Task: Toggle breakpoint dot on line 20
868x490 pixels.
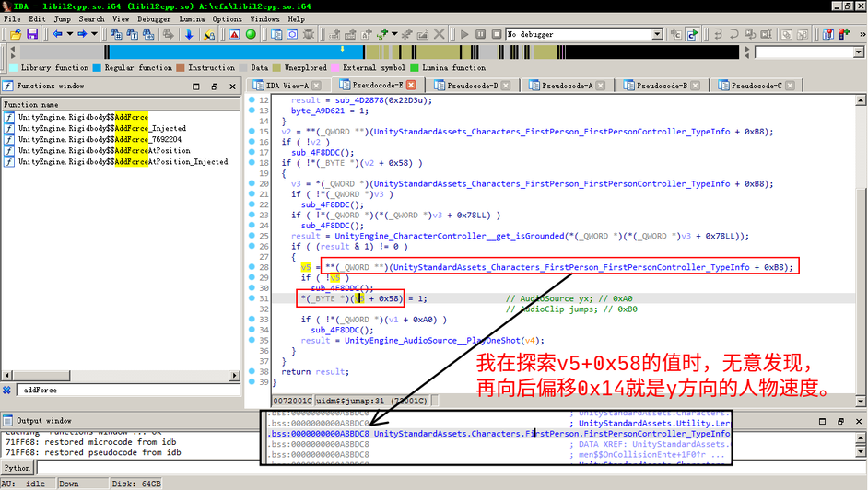Action: tap(252, 183)
